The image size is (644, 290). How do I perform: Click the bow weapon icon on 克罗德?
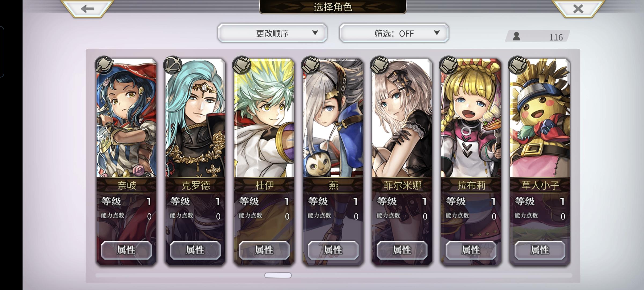coord(173,65)
